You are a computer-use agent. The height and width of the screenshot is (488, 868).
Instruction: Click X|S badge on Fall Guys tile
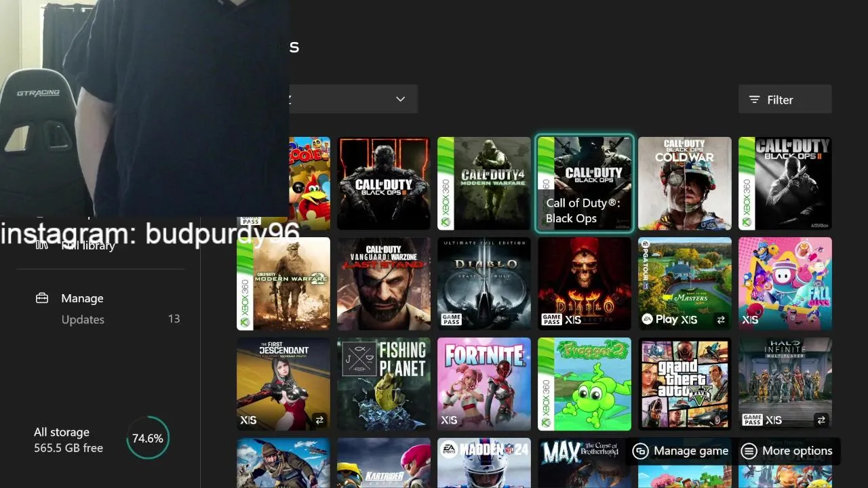750,320
